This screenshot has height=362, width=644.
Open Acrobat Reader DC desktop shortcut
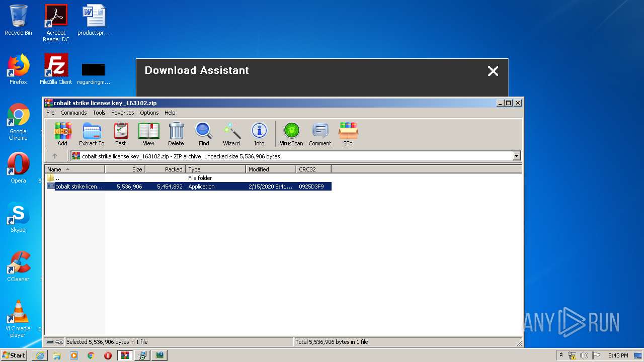click(x=56, y=23)
